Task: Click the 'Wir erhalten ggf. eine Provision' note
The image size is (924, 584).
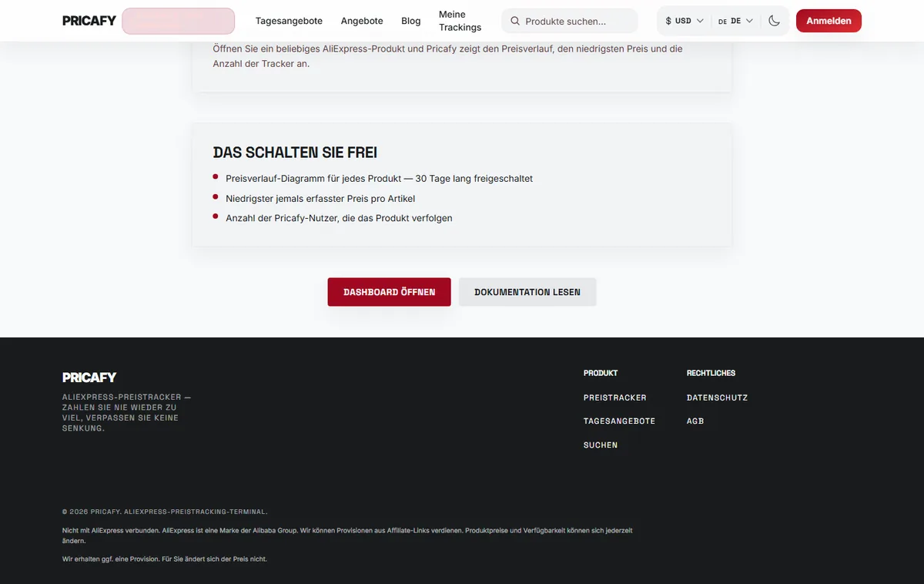Action: click(165, 559)
